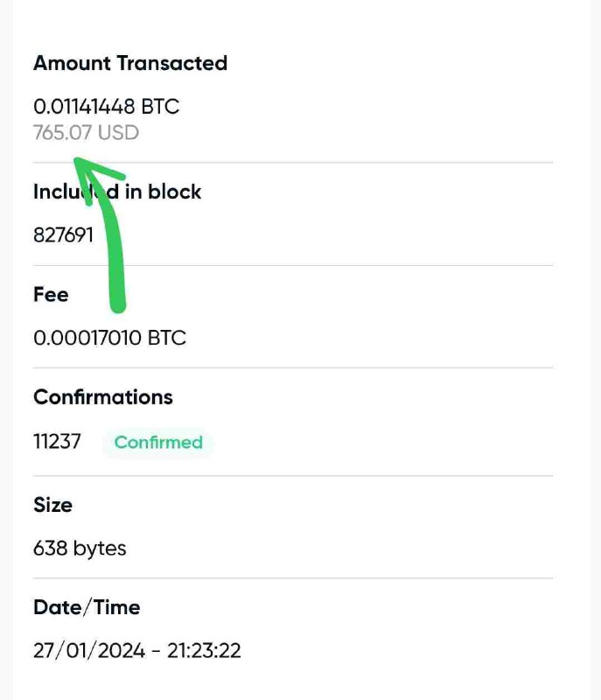Screen dimensions: 601x700
Task: Select the 11237 confirmations count
Action: [x=57, y=442]
